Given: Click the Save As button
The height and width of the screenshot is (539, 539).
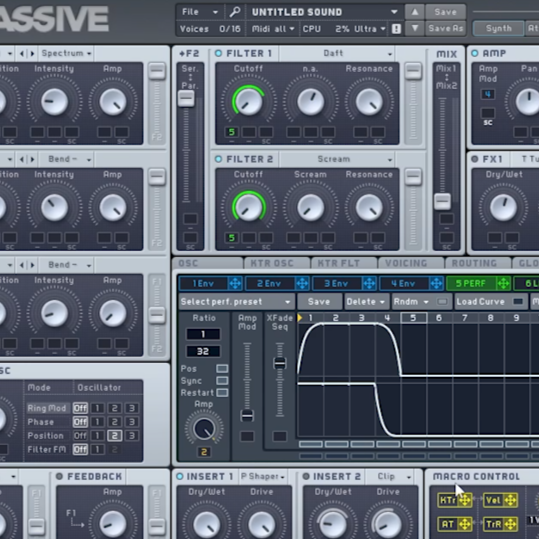Looking at the screenshot, I should pyautogui.click(x=445, y=28).
